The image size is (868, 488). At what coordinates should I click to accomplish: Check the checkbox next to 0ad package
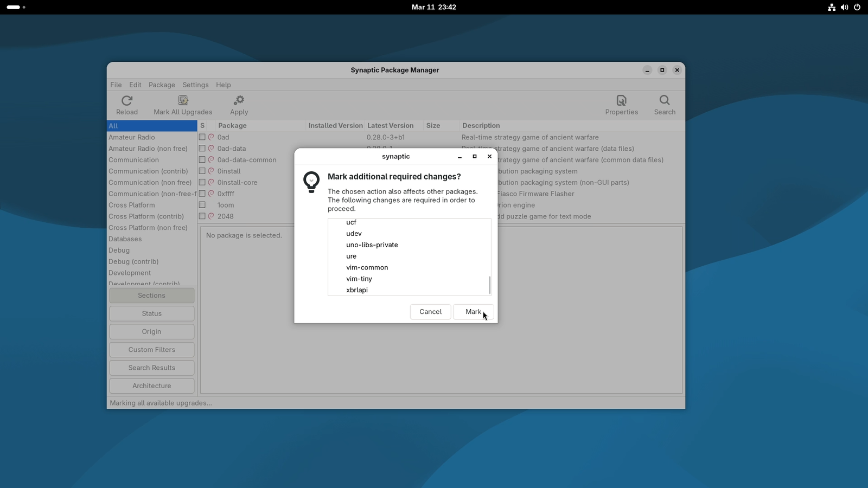point(202,137)
